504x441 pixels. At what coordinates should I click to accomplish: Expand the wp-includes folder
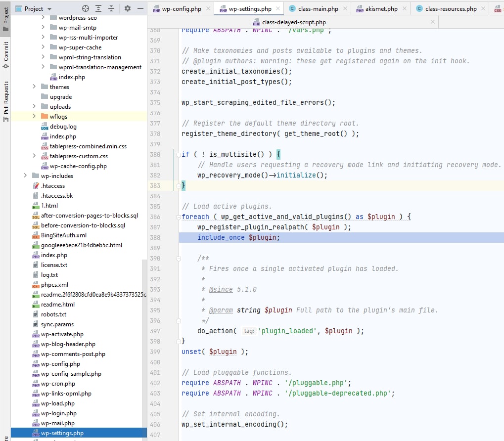click(x=25, y=176)
